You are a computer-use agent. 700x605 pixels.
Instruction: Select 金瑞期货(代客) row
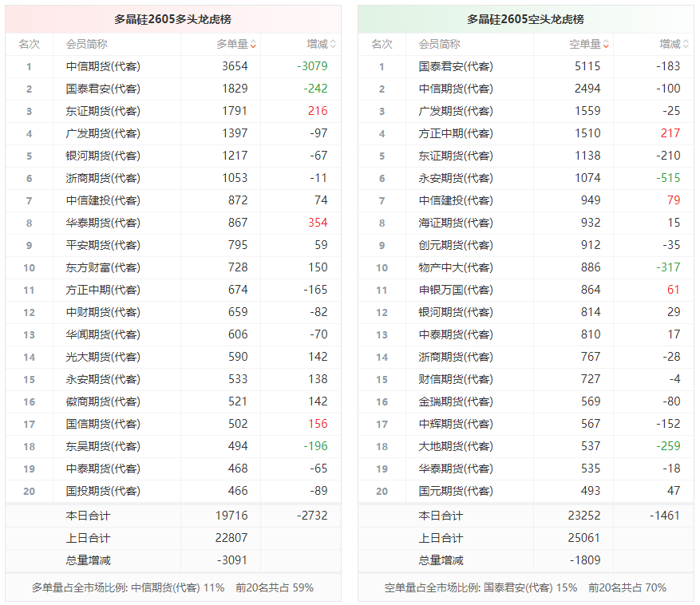coord(526,401)
